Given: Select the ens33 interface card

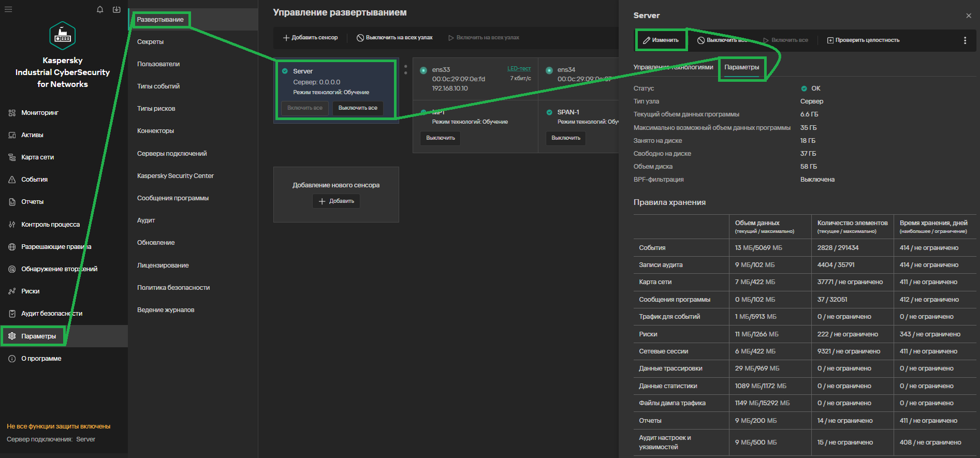Looking at the screenshot, I should point(475,79).
